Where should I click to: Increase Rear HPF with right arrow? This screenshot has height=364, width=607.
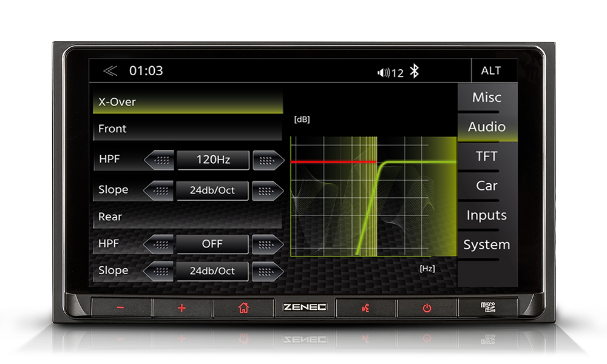tap(268, 244)
